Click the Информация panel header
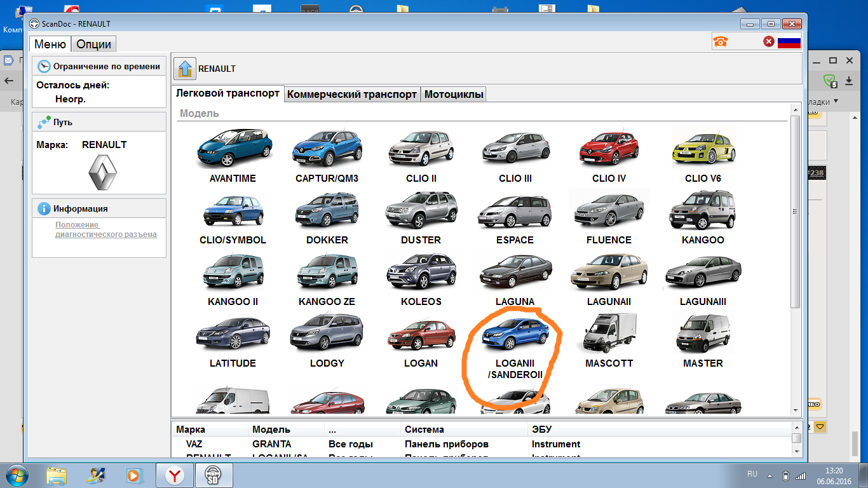Screen dimensions: 868x488 [99, 208]
